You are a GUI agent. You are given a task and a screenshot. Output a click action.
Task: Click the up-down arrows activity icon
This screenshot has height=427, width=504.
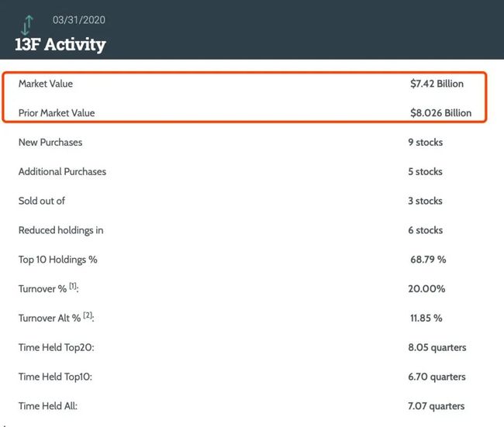point(27,25)
